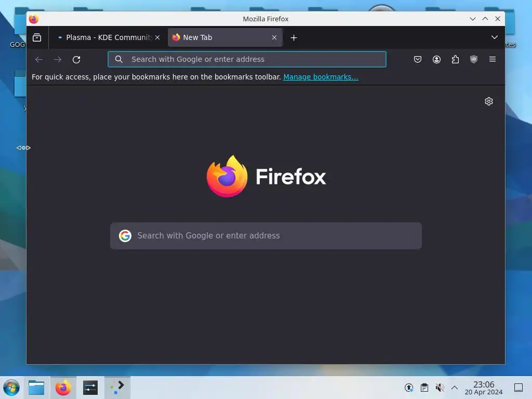Open the Pocket save icon
Screen dimensions: 532x399
[x=418, y=59]
